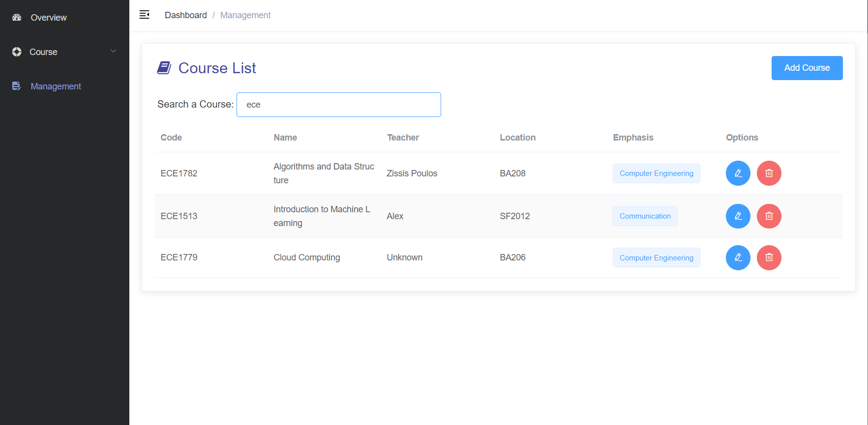868x425 pixels.
Task: Click the Introduction to Machine Learning name
Action: (322, 216)
